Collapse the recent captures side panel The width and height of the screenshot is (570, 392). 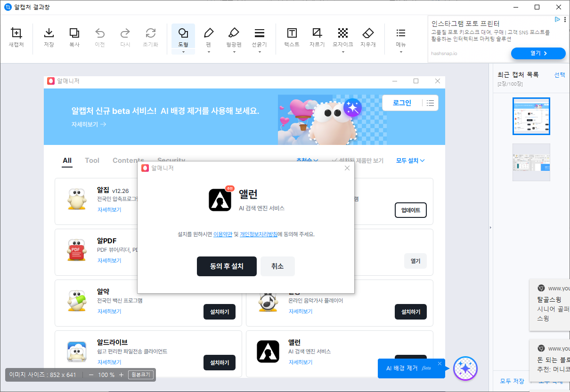point(490,228)
